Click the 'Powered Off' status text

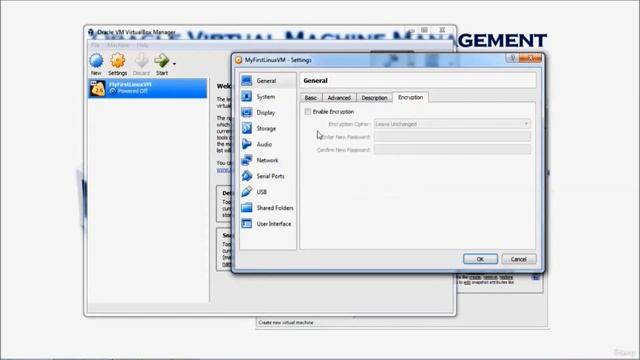pos(133,91)
